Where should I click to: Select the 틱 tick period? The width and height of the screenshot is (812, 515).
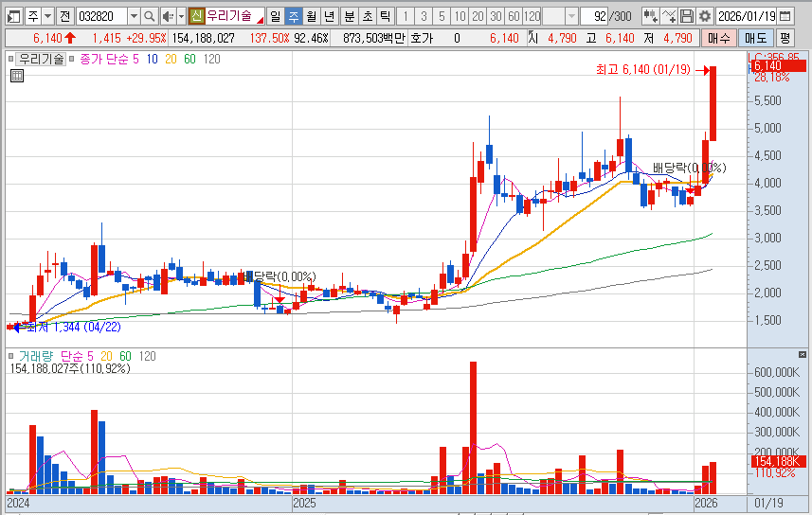pos(385,16)
